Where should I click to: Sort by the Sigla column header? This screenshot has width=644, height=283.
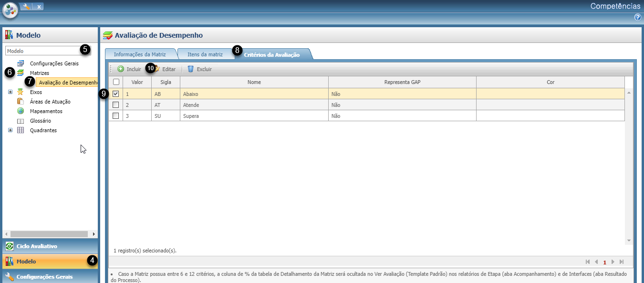(166, 82)
